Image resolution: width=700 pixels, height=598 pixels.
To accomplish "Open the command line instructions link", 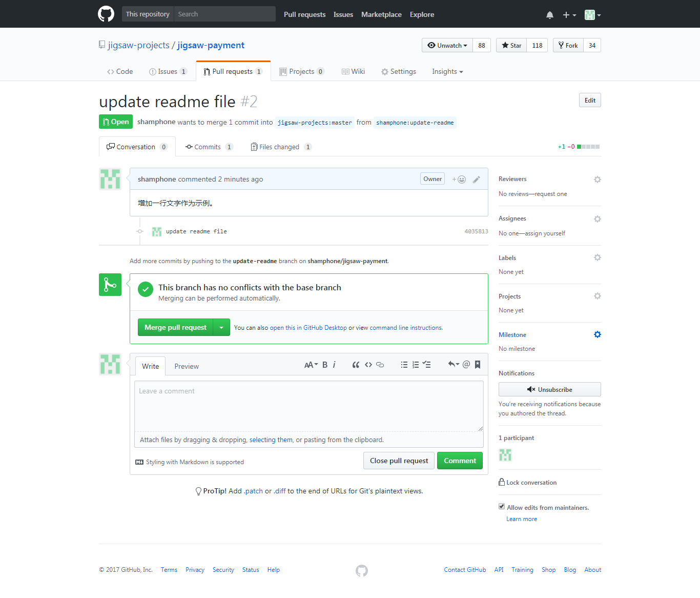I will (406, 328).
